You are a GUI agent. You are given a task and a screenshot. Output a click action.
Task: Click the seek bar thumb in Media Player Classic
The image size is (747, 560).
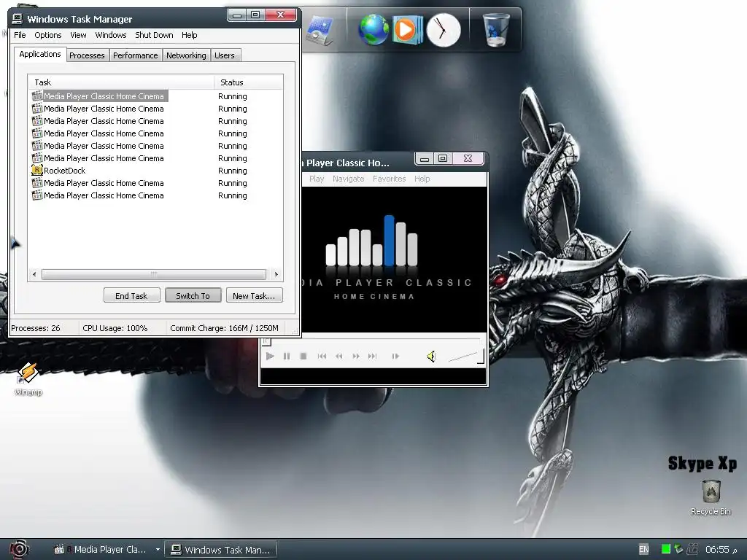[x=266, y=341]
